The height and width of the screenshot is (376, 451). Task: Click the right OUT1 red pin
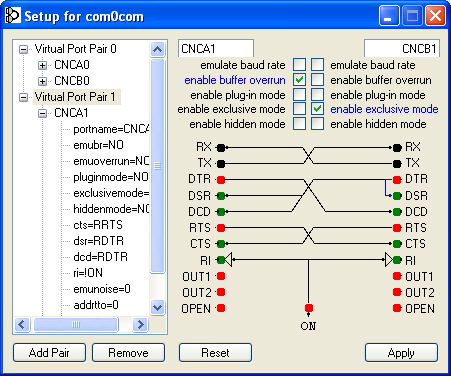397,276
